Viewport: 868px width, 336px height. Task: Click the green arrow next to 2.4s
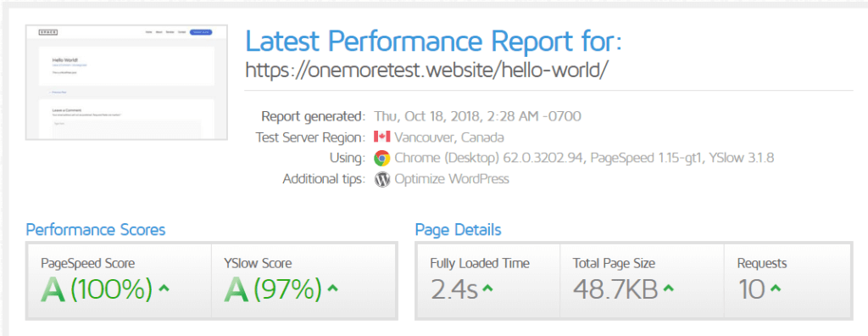(x=487, y=288)
